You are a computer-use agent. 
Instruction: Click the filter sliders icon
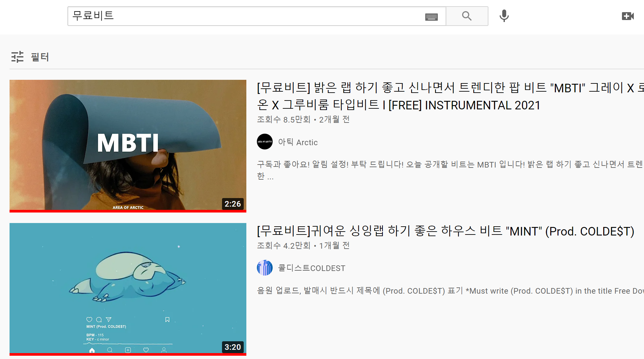17,57
